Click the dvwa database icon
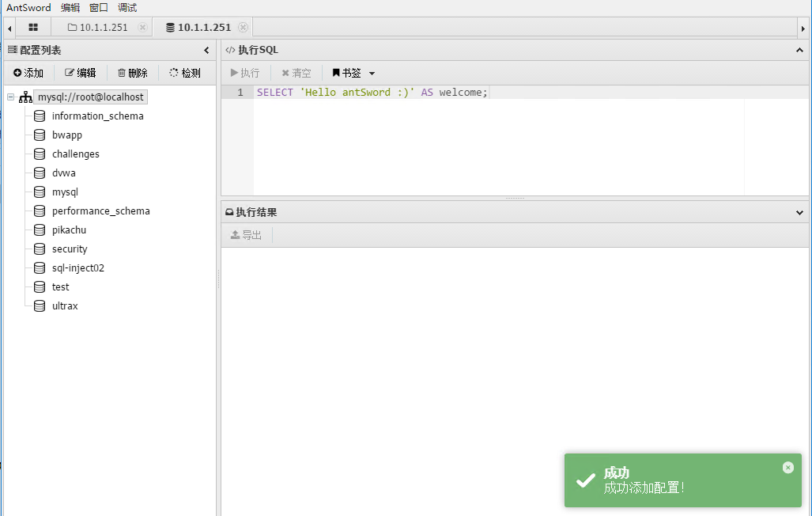 [40, 173]
